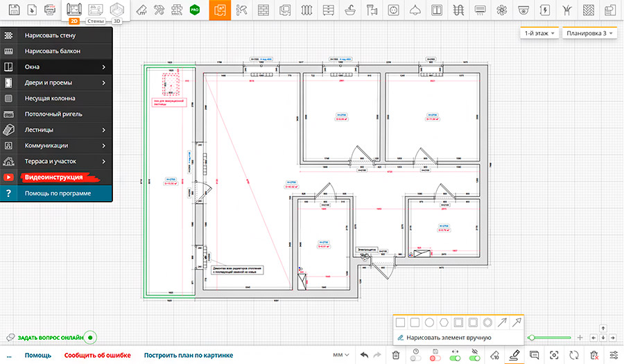This screenshot has width=624, height=364.
Task: Click Сообщить об ошибке link
Action: point(98,355)
